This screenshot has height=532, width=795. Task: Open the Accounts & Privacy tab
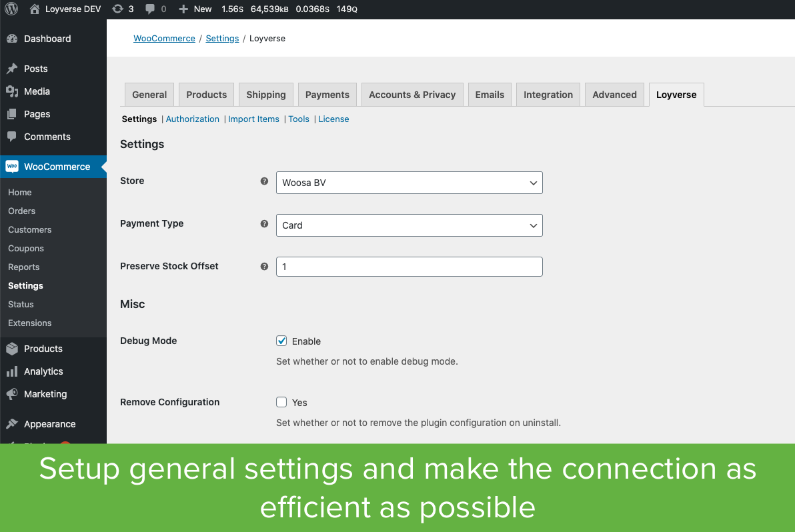(x=412, y=95)
